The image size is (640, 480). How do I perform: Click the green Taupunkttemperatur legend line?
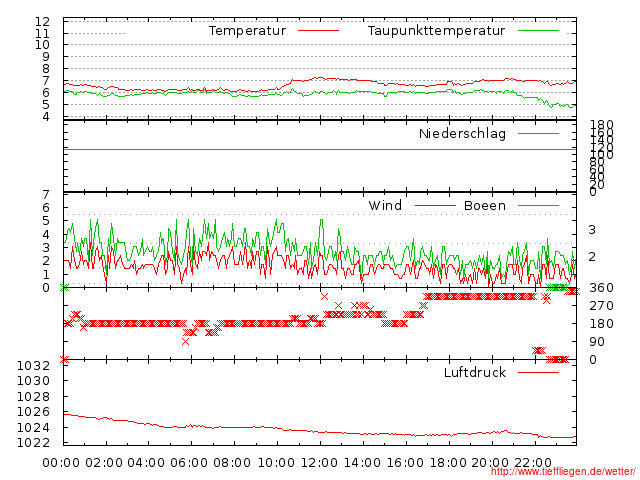(538, 31)
